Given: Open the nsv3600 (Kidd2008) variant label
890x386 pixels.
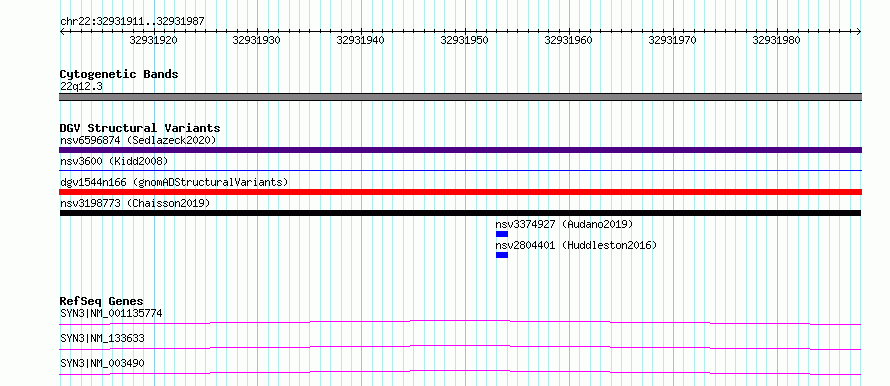Looking at the screenshot, I should point(114,161).
